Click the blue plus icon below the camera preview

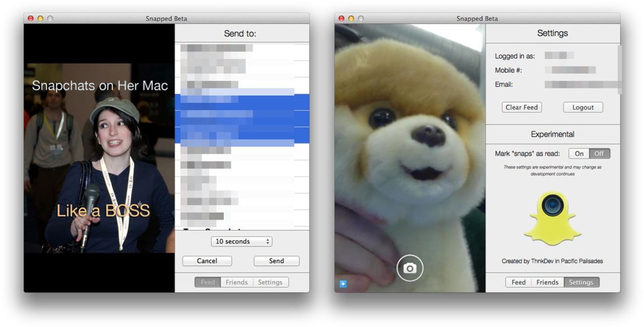click(x=343, y=284)
